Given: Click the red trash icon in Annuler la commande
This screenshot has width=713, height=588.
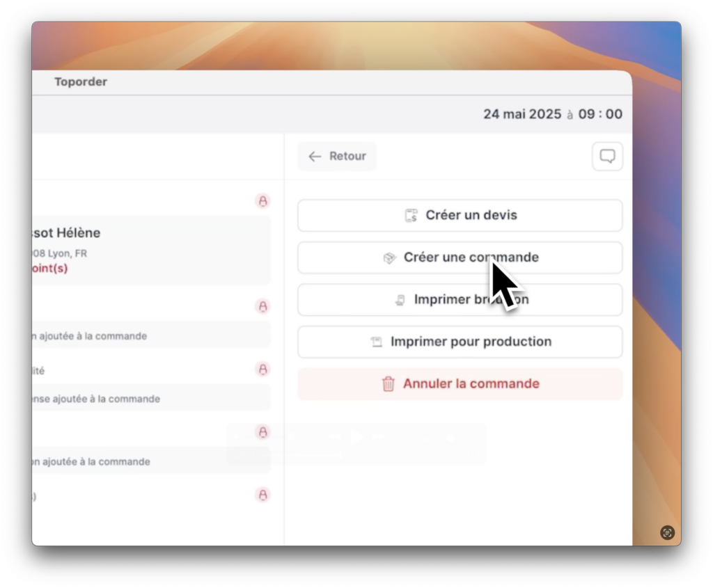Looking at the screenshot, I should click(389, 383).
